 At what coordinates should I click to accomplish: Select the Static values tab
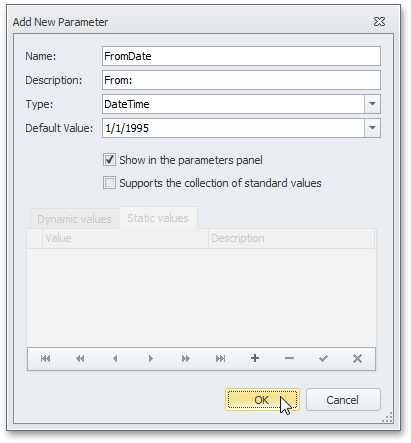158,218
